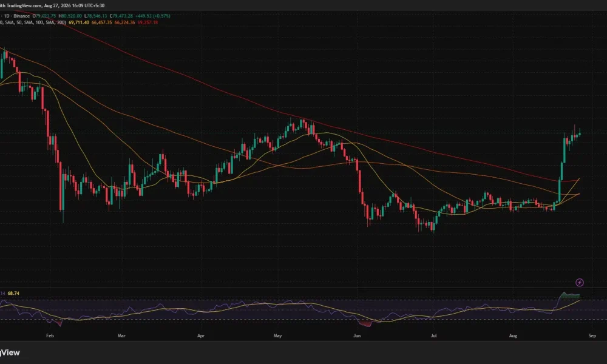
Task: Click the Close price value 79,473.28
Action: [123, 16]
